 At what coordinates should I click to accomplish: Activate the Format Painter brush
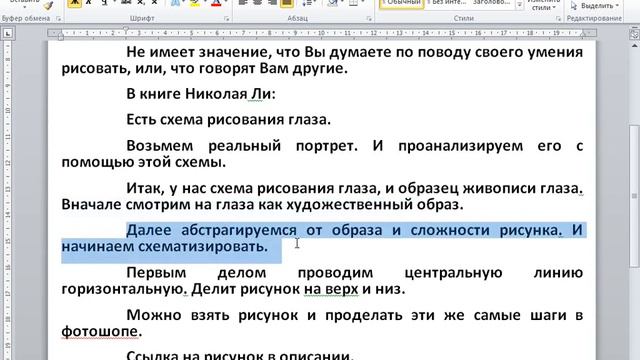pos(49,5)
